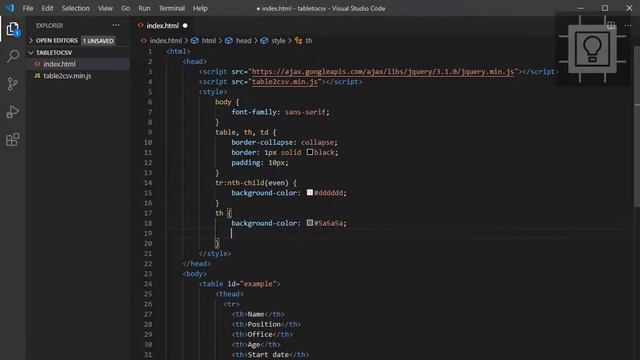This screenshot has height=360, width=640.
Task: Open the Search view in activity bar
Action: tap(13, 56)
